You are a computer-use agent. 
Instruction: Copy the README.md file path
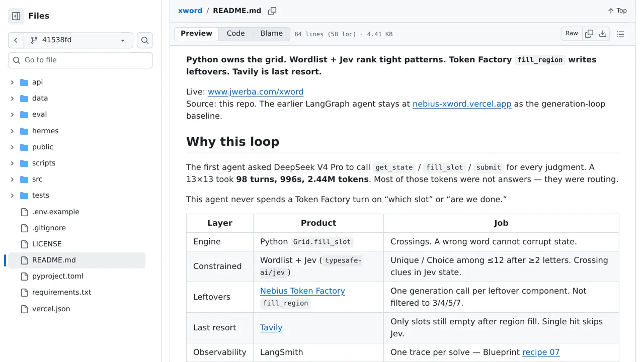tap(272, 11)
